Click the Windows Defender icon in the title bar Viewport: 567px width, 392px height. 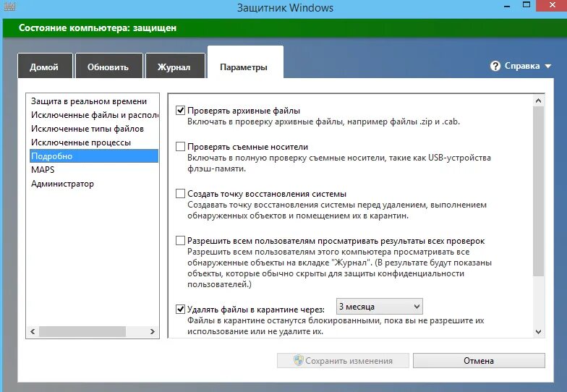pos(10,6)
